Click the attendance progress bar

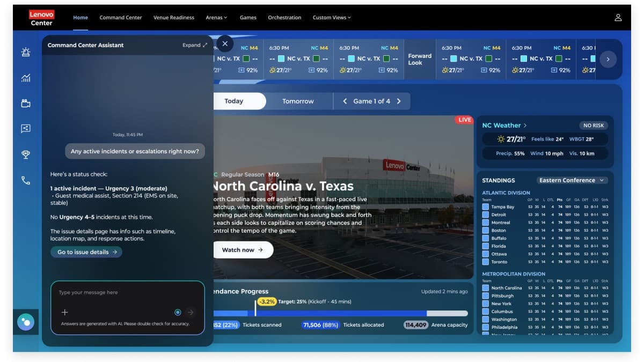[340, 313]
